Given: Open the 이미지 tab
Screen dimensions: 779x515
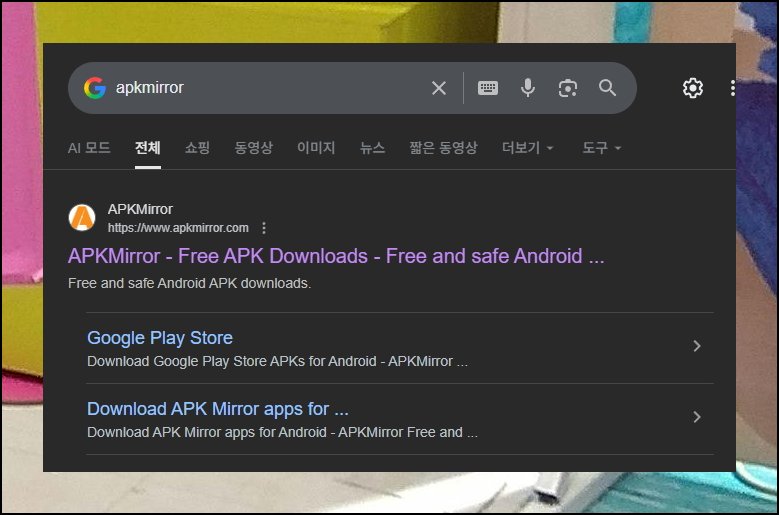Looking at the screenshot, I should click(x=316, y=147).
